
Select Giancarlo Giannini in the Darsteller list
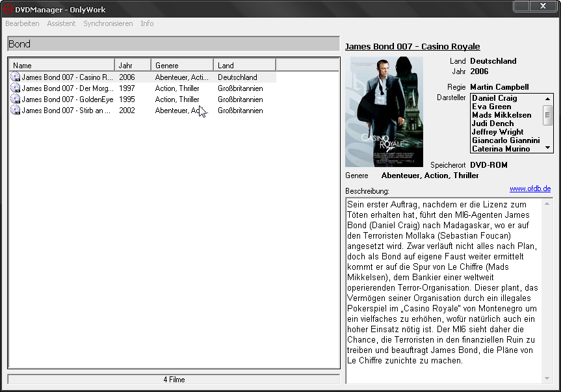tap(506, 140)
